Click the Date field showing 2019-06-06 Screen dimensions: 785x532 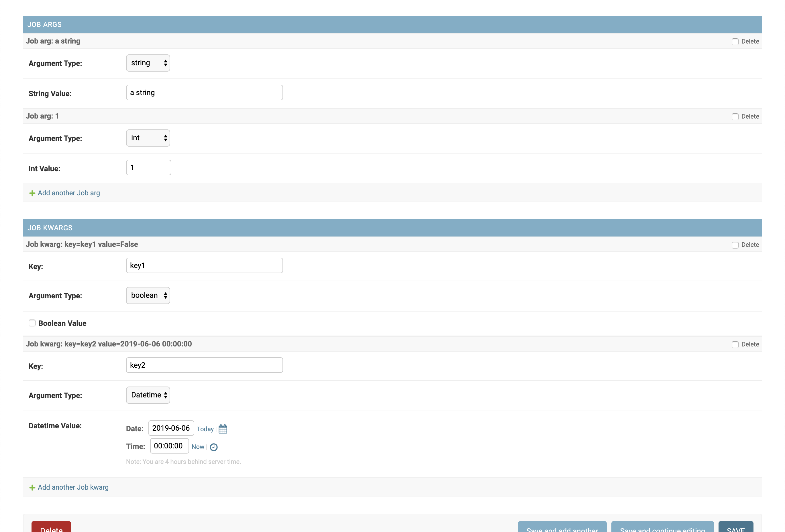[x=171, y=428]
